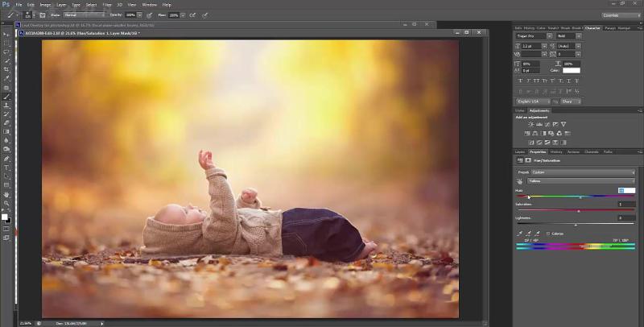This screenshot has width=644, height=327.
Task: Toggle Faux Bold in Character panel
Action: (x=521, y=81)
